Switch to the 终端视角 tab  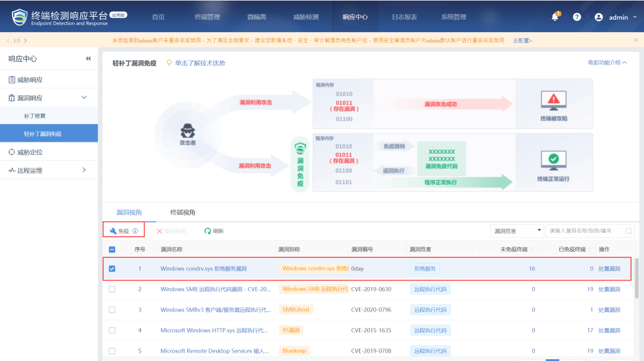(x=182, y=213)
